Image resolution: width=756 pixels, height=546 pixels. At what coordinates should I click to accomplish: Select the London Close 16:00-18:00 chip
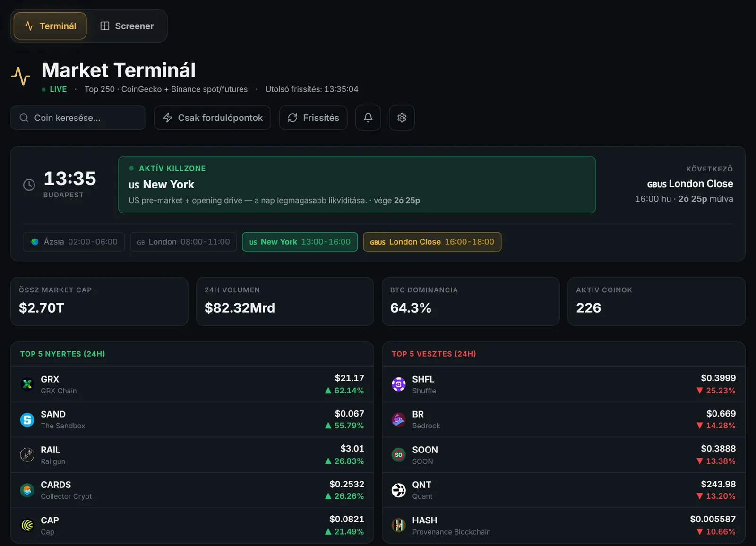pos(432,242)
